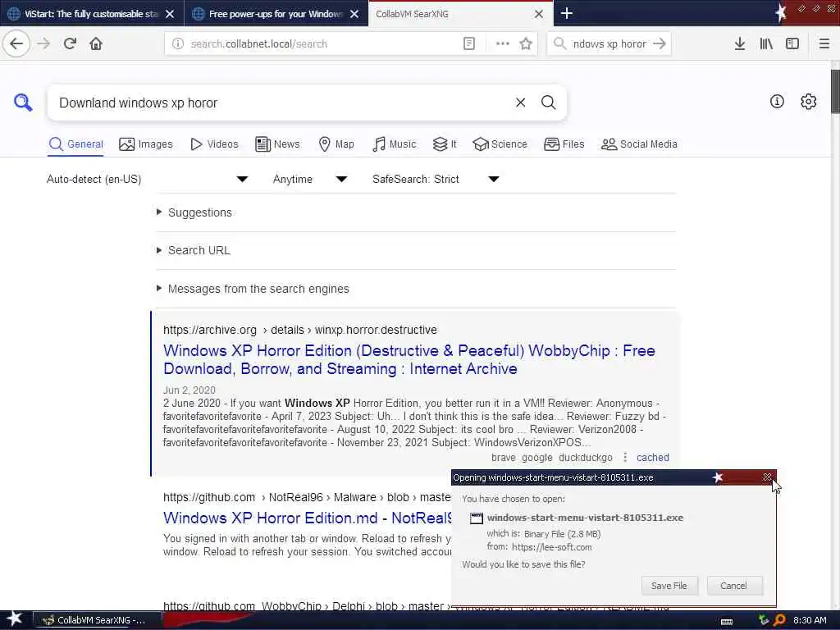Close the Opening vistart exe dialog
Screen dimensions: 840x630
(x=767, y=477)
